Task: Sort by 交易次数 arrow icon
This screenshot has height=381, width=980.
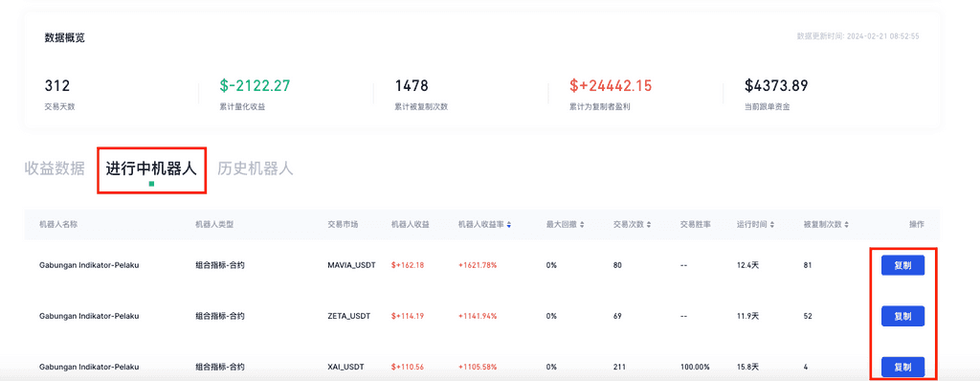Action: click(649, 225)
